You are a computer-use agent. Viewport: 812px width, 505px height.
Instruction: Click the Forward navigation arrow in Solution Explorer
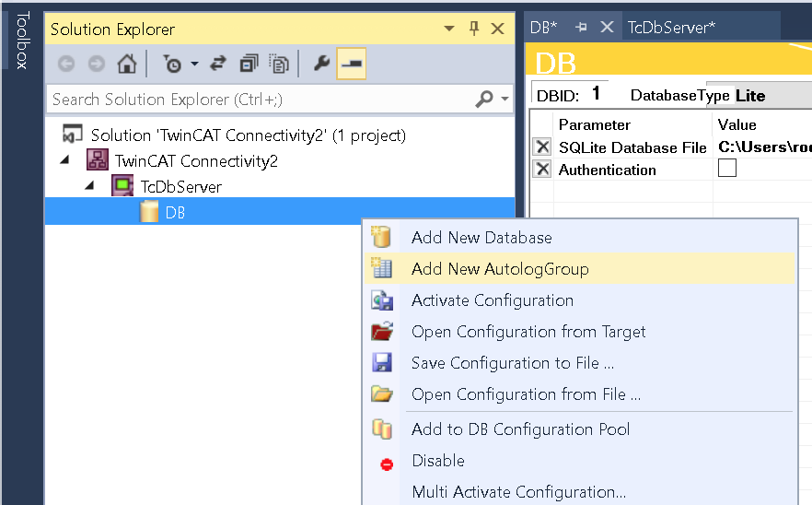click(97, 64)
